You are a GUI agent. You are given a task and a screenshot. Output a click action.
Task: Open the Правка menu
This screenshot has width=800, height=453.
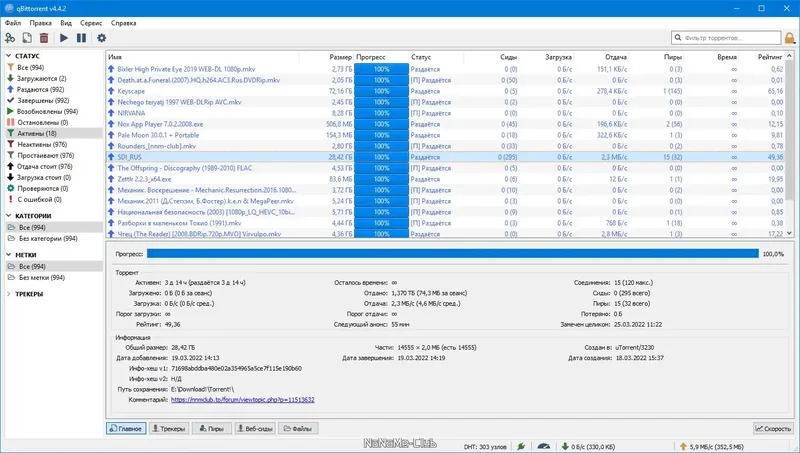tap(40, 23)
